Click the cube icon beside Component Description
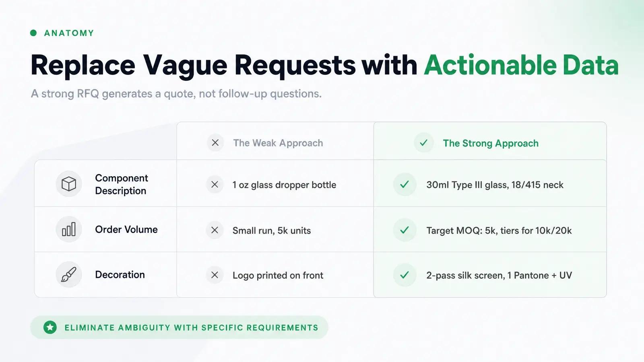Screen dimensions: 644x362 pyautogui.click(x=69, y=184)
